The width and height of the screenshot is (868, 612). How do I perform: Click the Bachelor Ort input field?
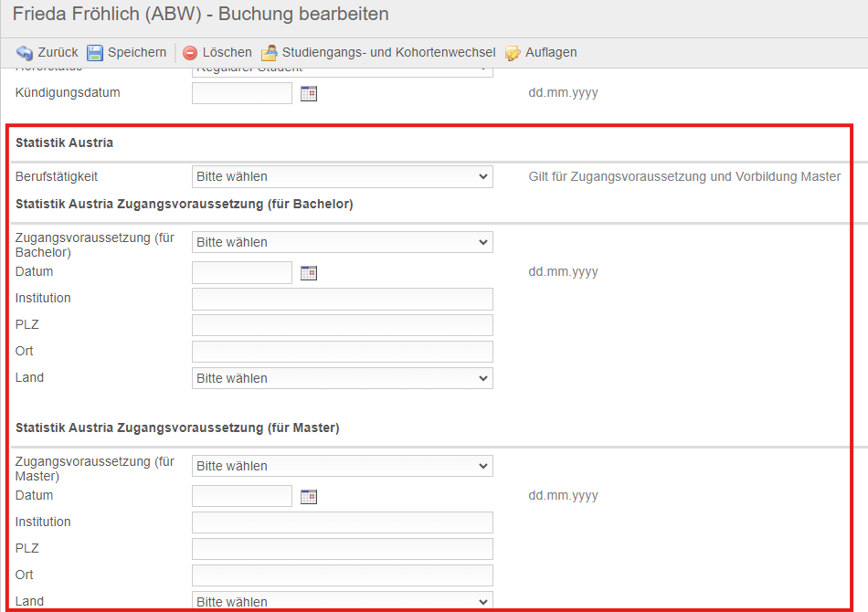point(342,352)
